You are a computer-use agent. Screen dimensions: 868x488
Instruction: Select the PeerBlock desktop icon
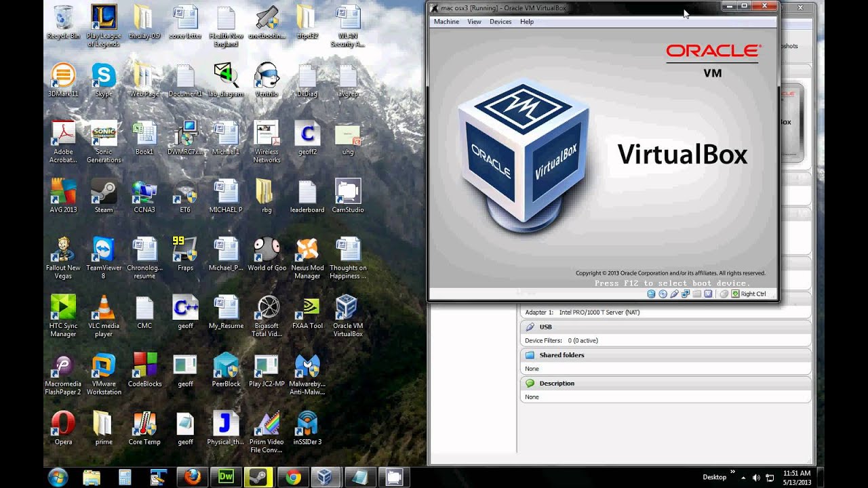(226, 369)
